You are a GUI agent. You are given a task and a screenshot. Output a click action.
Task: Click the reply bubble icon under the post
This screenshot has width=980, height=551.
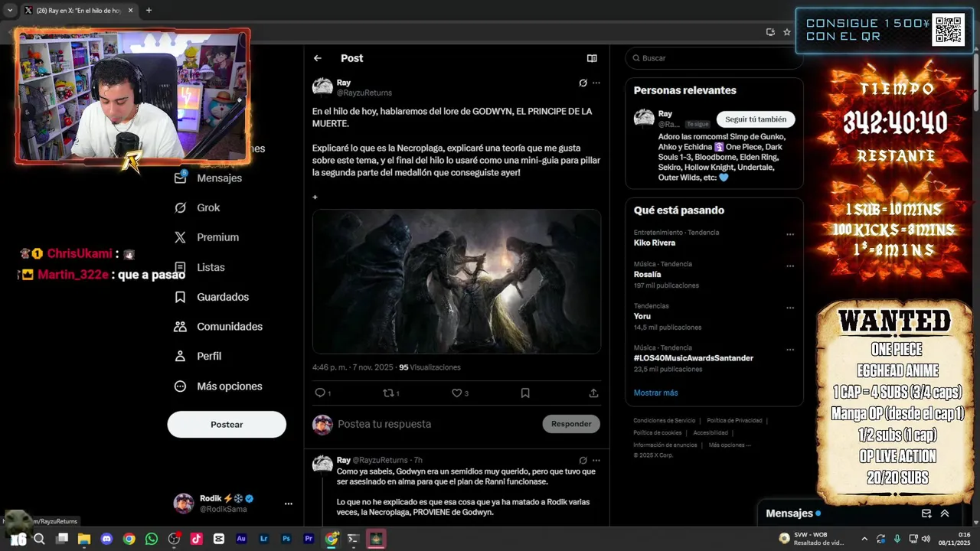[x=320, y=393]
